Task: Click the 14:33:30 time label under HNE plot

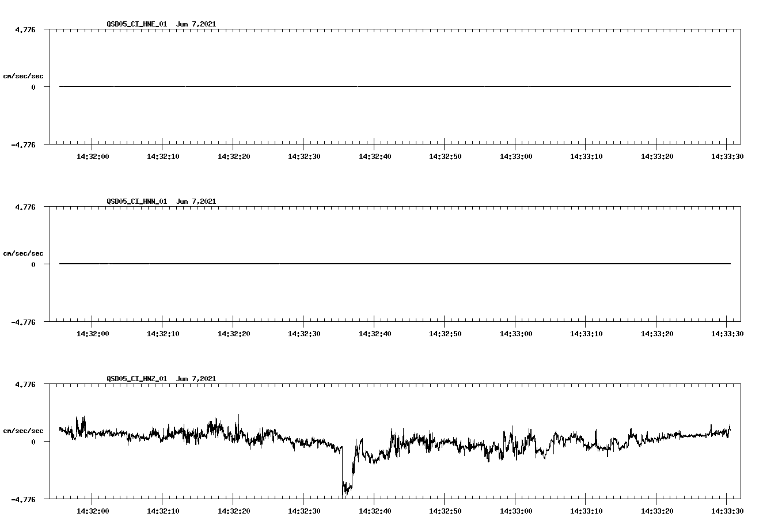Action: coord(727,156)
